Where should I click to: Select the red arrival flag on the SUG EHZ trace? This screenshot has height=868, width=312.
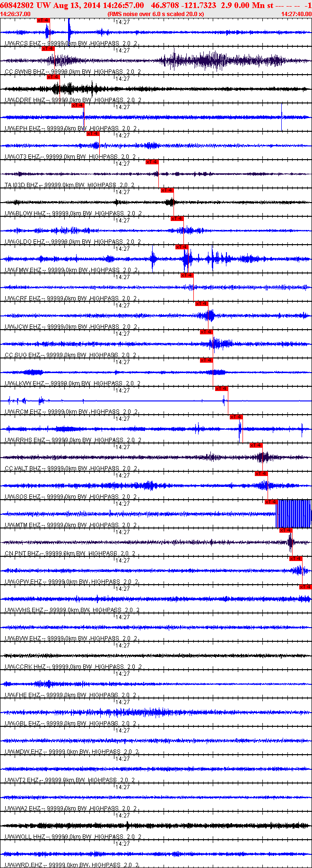click(x=207, y=332)
